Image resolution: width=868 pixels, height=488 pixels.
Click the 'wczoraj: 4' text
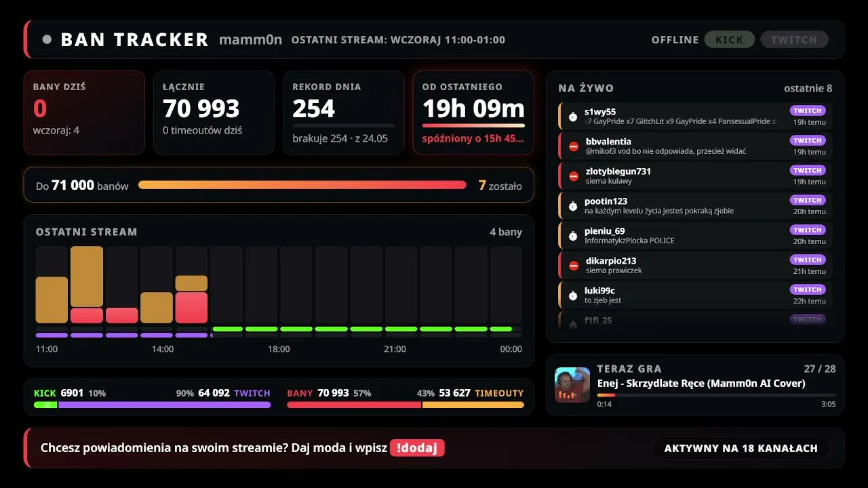tap(56, 130)
